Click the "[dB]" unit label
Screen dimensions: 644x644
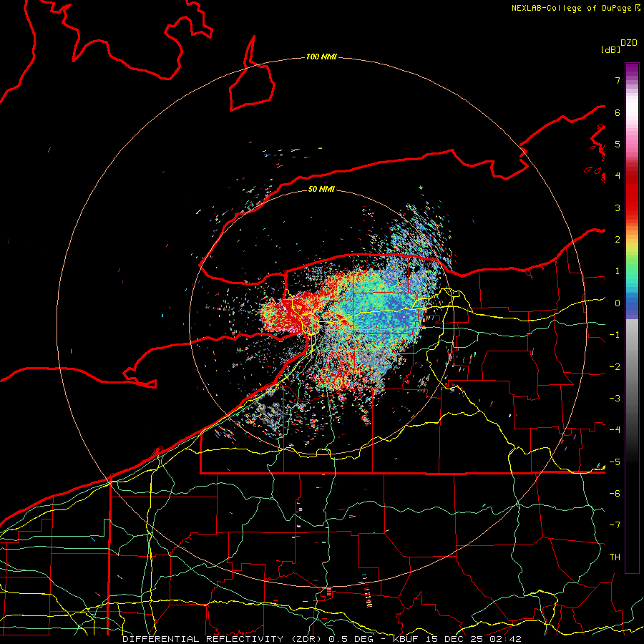point(610,50)
